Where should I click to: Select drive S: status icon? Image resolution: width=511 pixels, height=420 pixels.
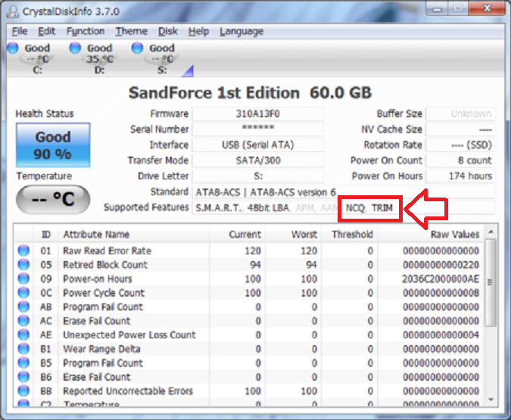coord(137,48)
